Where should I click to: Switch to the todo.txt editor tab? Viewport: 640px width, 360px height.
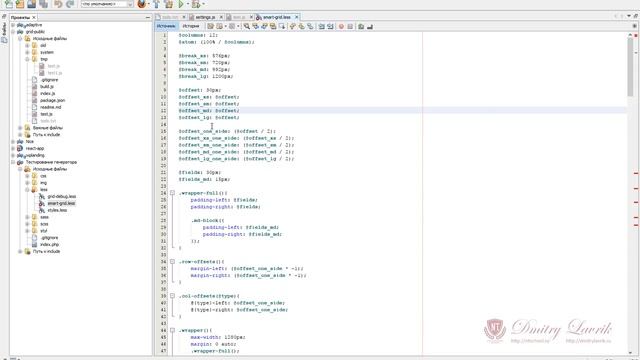tap(169, 17)
